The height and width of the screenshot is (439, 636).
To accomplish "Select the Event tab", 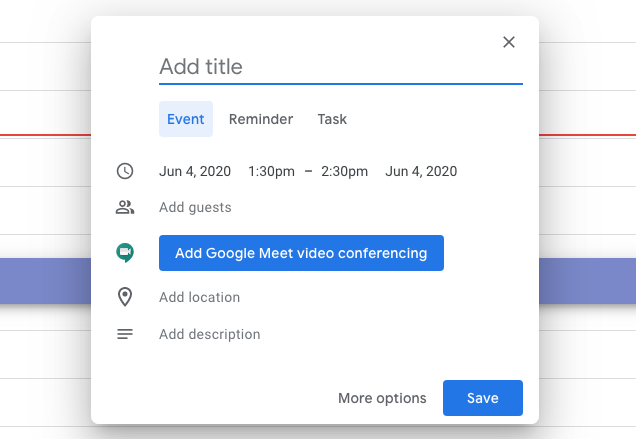I will click(186, 119).
